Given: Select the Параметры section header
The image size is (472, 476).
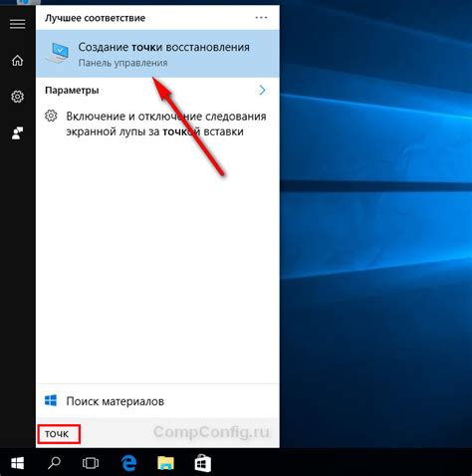Looking at the screenshot, I should pos(72,91).
